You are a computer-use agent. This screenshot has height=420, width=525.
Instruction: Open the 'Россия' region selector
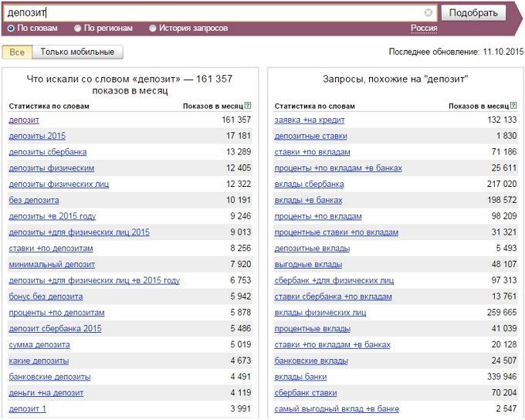pyautogui.click(x=424, y=28)
